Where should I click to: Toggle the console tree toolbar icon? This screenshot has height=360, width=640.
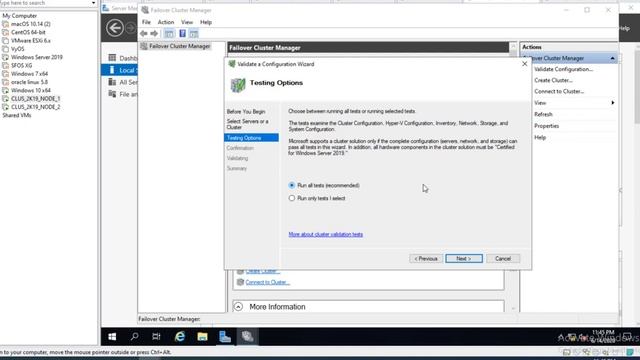[169, 33]
